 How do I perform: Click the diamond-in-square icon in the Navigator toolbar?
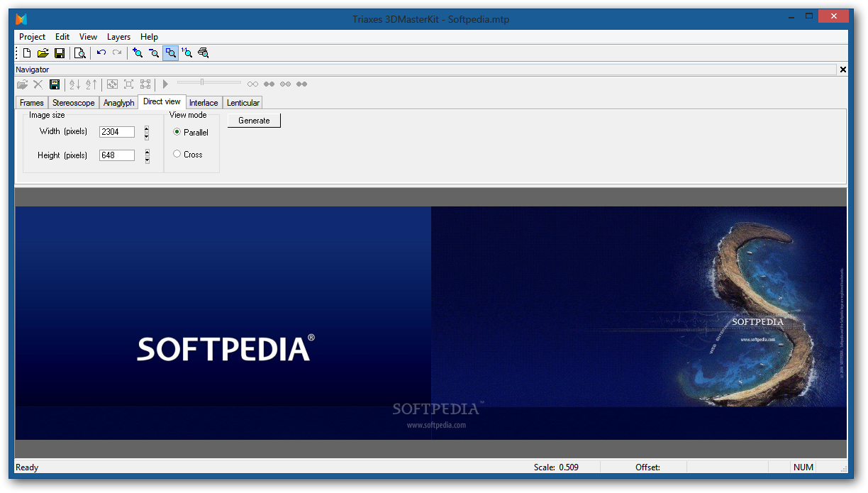112,84
